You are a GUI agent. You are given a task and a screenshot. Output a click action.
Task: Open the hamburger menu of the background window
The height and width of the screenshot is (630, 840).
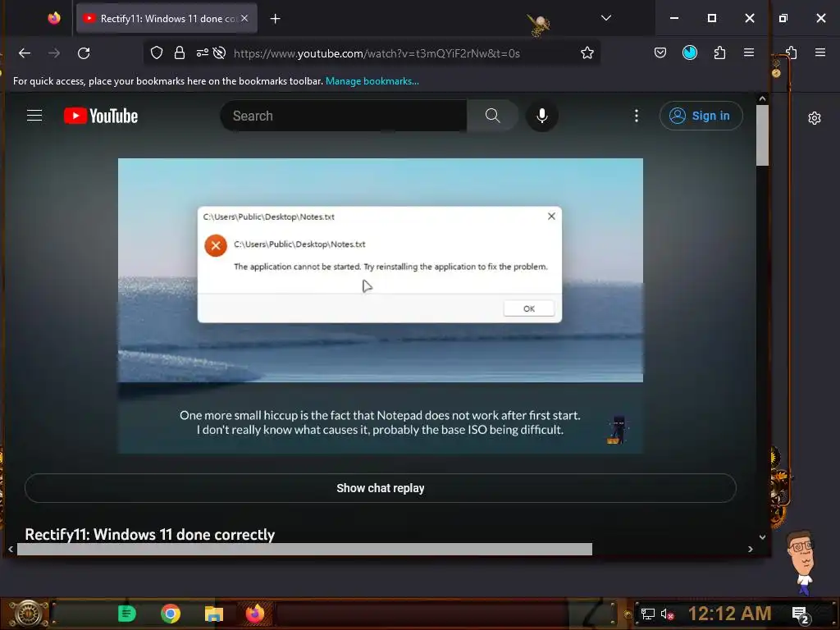[x=820, y=52]
